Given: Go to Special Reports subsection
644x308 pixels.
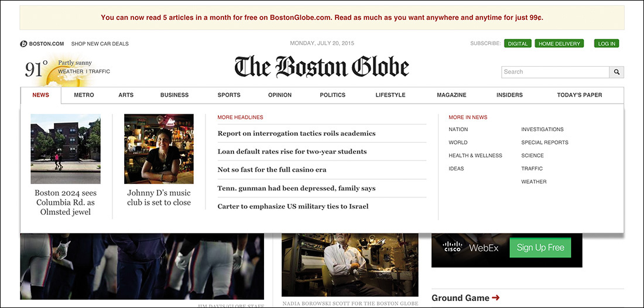Looking at the screenshot, I should coord(544,142).
